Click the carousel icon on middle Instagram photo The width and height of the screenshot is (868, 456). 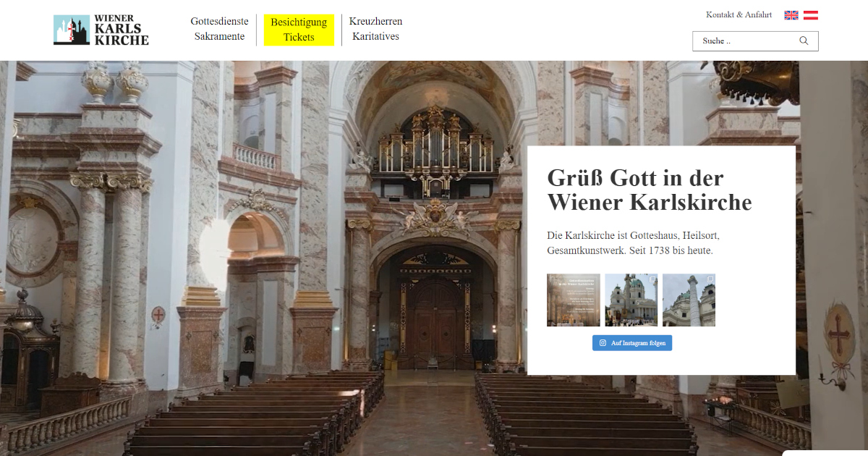coord(652,279)
